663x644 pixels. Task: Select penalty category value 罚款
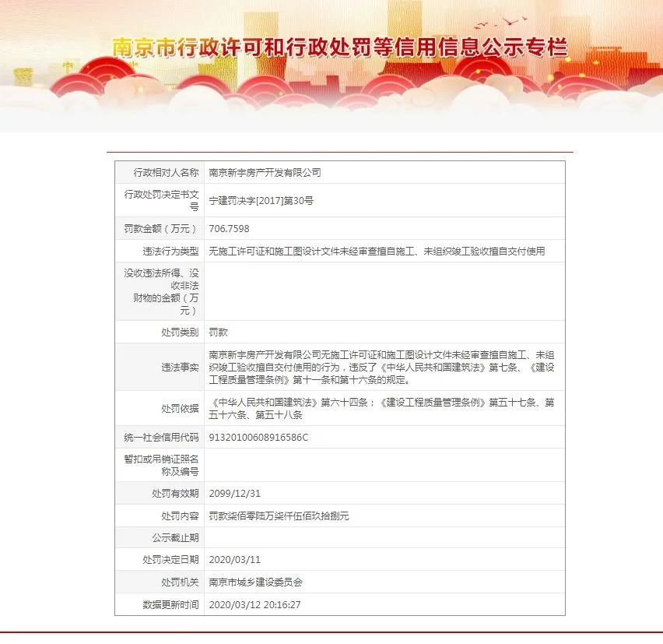(218, 333)
